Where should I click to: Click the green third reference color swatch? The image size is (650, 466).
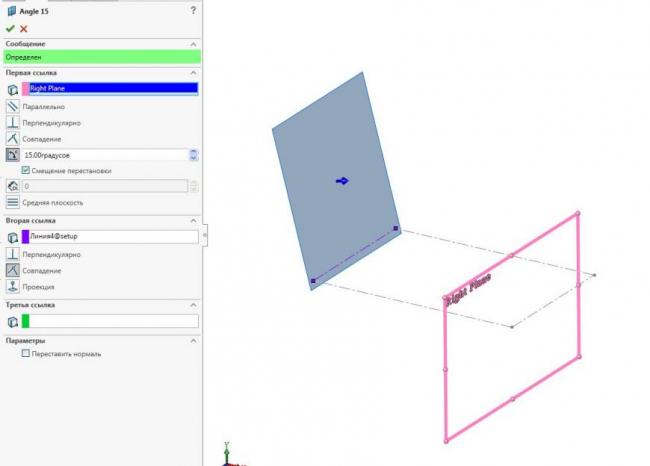26,321
